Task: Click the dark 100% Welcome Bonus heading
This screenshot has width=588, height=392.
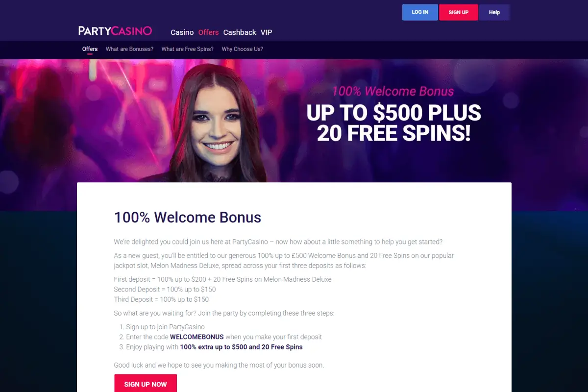Action: (188, 217)
